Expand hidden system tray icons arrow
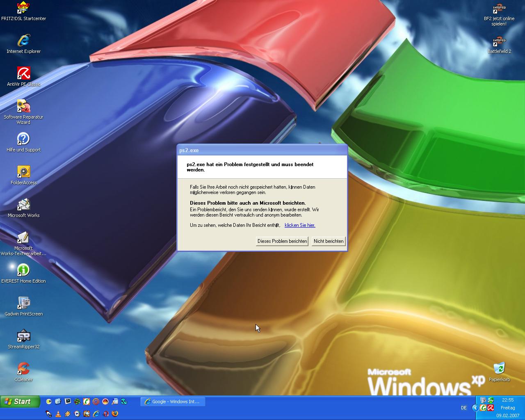Screen dimensions: 525x420 [x=475, y=408]
